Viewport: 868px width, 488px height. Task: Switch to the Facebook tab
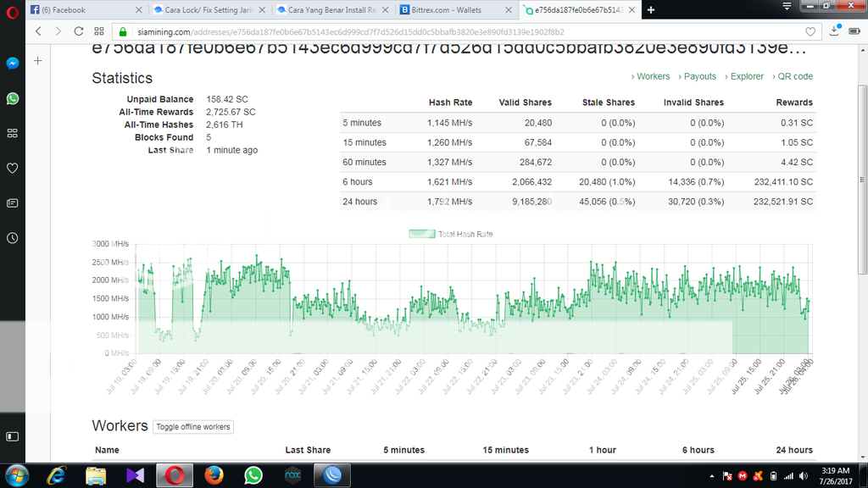[x=85, y=10]
